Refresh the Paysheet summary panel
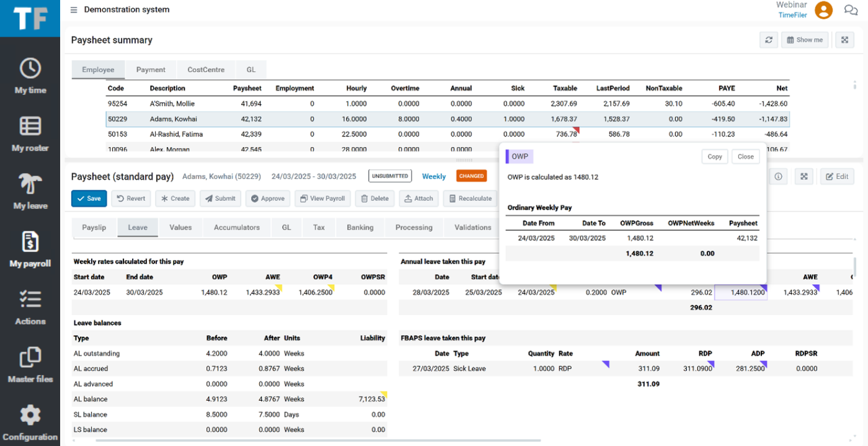This screenshot has width=868, height=446. point(769,40)
